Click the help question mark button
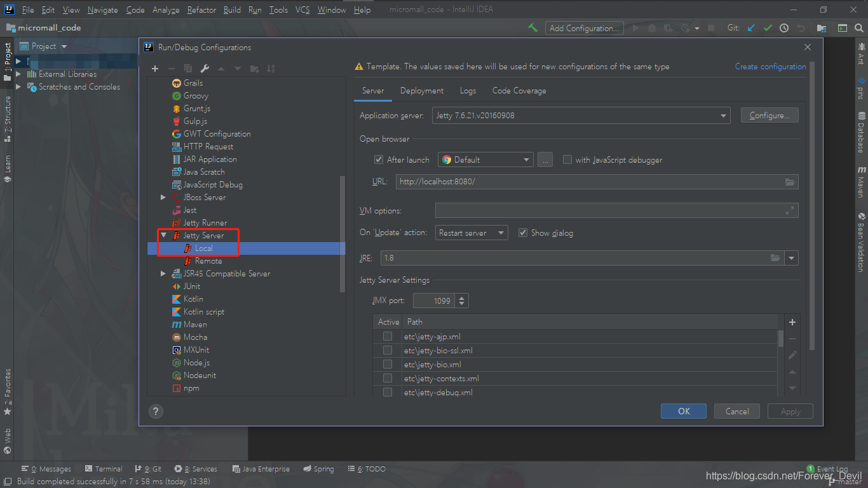Image resolution: width=868 pixels, height=488 pixels. point(156,411)
